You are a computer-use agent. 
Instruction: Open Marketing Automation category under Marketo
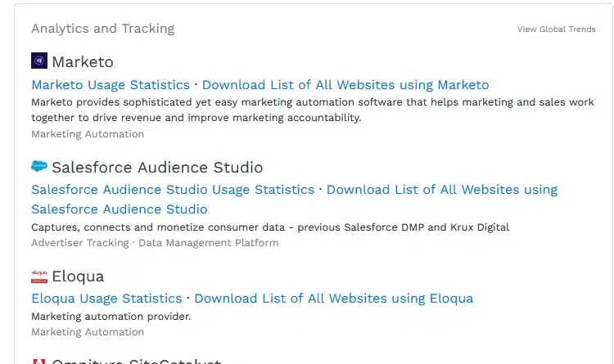[88, 134]
